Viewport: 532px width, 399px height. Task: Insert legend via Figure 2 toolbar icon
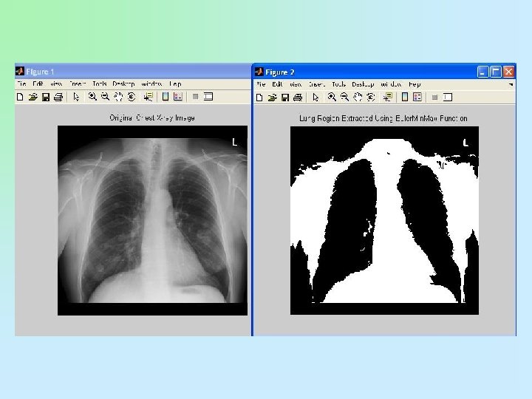tap(417, 98)
